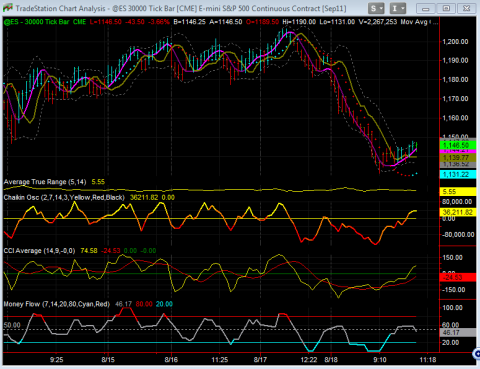Click the 1,160.00 price axis label

[455, 118]
